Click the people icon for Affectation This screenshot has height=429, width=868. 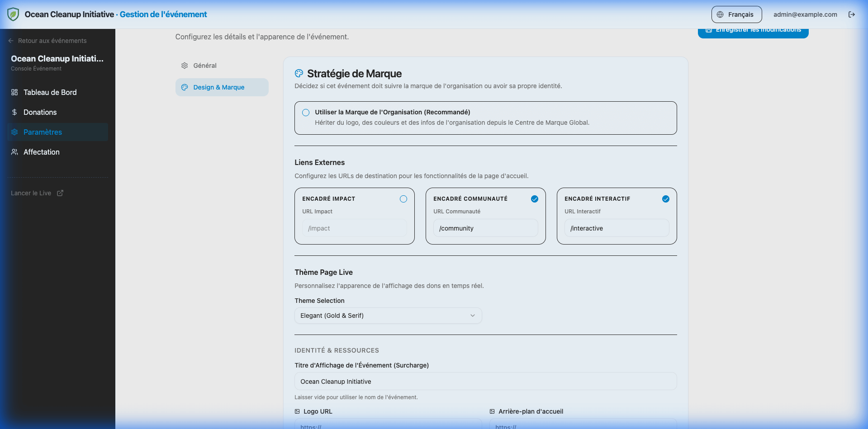pyautogui.click(x=14, y=152)
